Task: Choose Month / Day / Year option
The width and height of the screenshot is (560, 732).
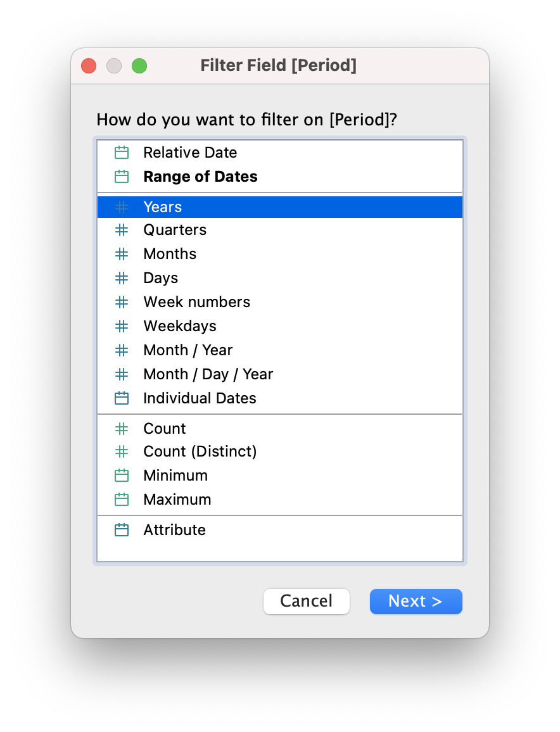Action: pyautogui.click(x=208, y=374)
